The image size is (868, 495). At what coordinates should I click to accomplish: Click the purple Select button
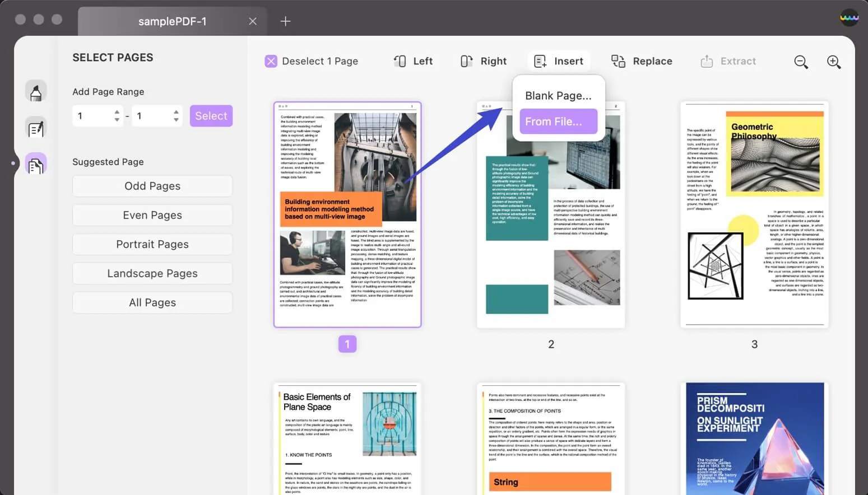click(x=211, y=116)
